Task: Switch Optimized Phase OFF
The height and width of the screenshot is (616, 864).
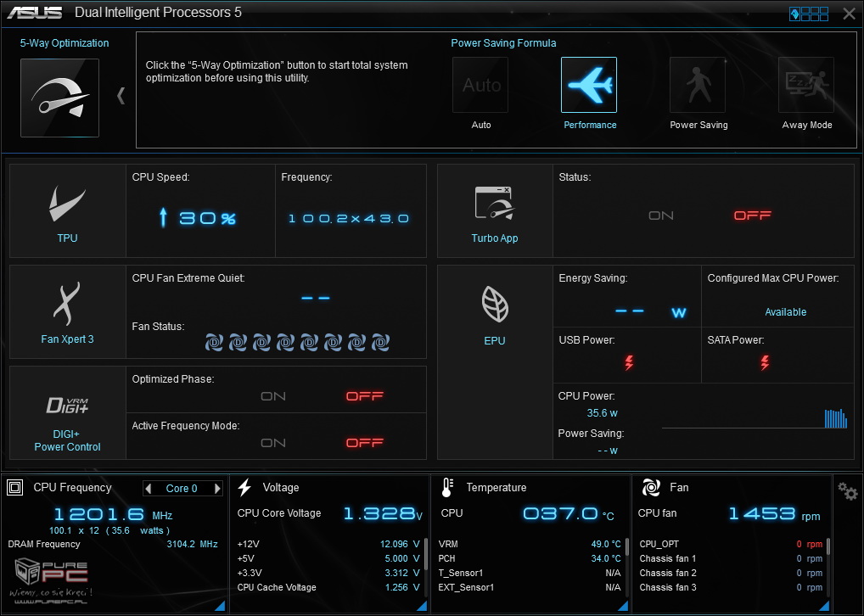Action: pyautogui.click(x=365, y=396)
